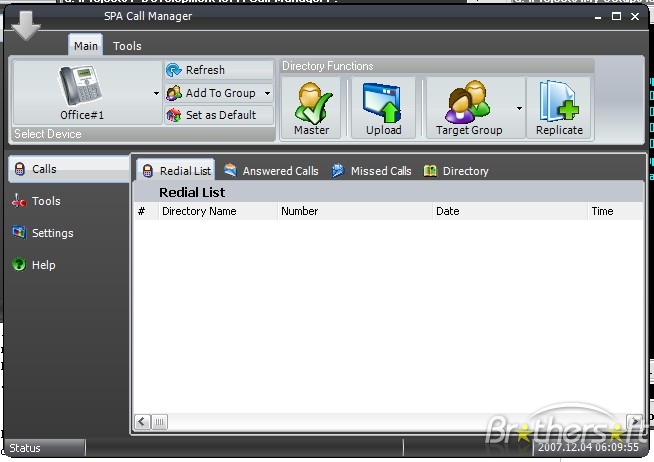The image size is (654, 462).
Task: Click the Redial List tab phone icon
Action: tap(148, 171)
